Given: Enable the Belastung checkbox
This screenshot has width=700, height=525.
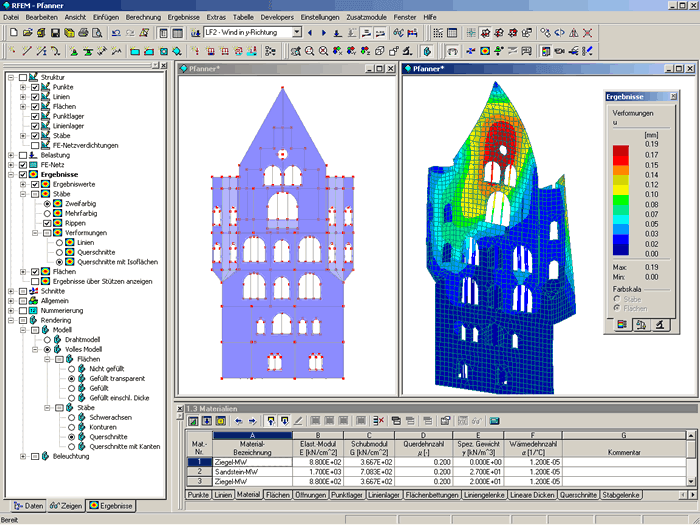Looking at the screenshot, I should tap(23, 155).
